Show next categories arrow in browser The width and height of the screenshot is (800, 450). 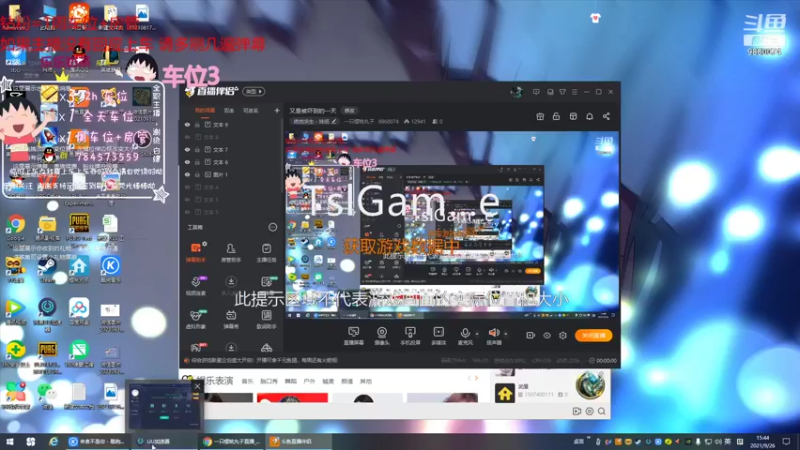(477, 378)
